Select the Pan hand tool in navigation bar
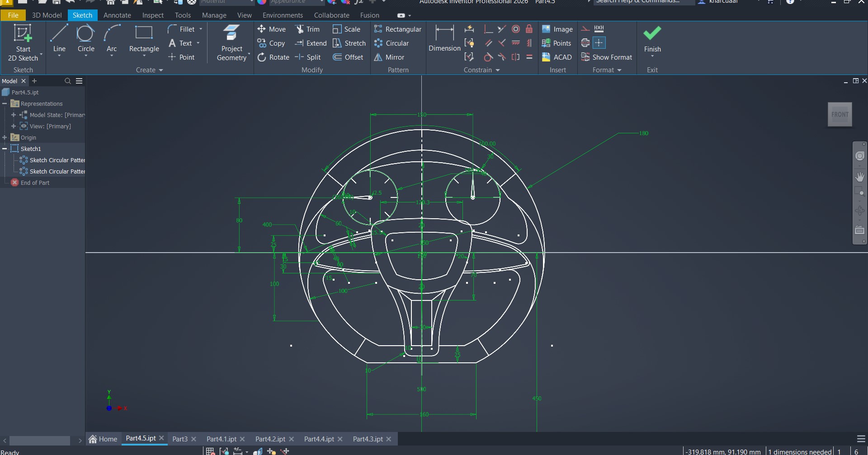Viewport: 868px width, 455px height. pyautogui.click(x=859, y=177)
